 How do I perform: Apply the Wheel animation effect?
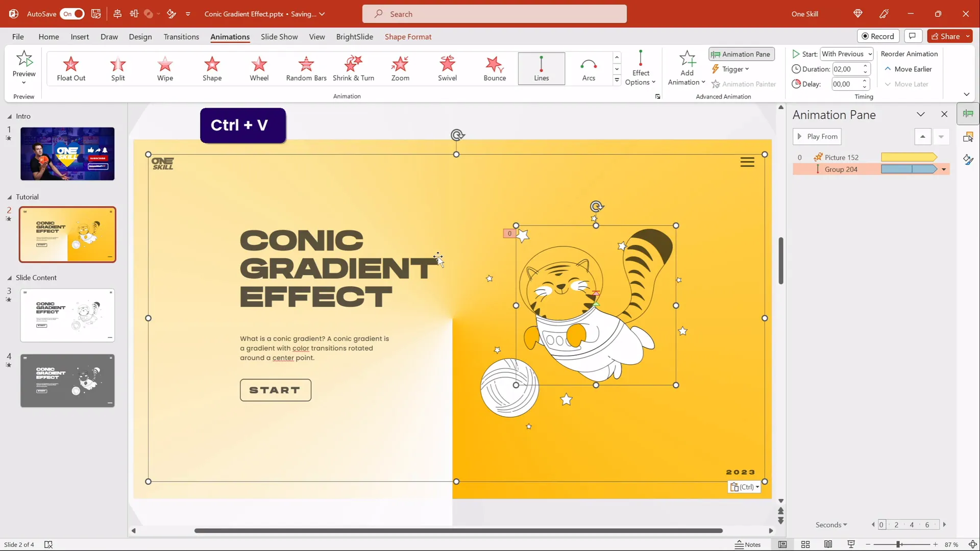click(259, 68)
